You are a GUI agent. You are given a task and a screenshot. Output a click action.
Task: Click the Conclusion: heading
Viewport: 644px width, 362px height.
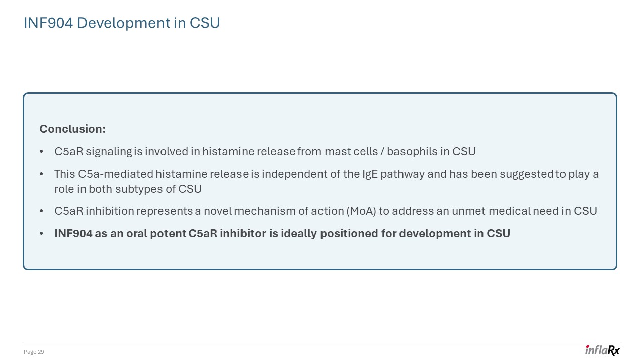point(72,129)
